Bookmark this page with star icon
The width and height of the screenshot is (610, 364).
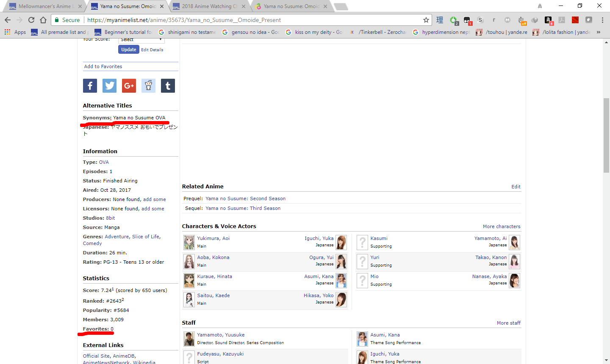click(x=426, y=20)
